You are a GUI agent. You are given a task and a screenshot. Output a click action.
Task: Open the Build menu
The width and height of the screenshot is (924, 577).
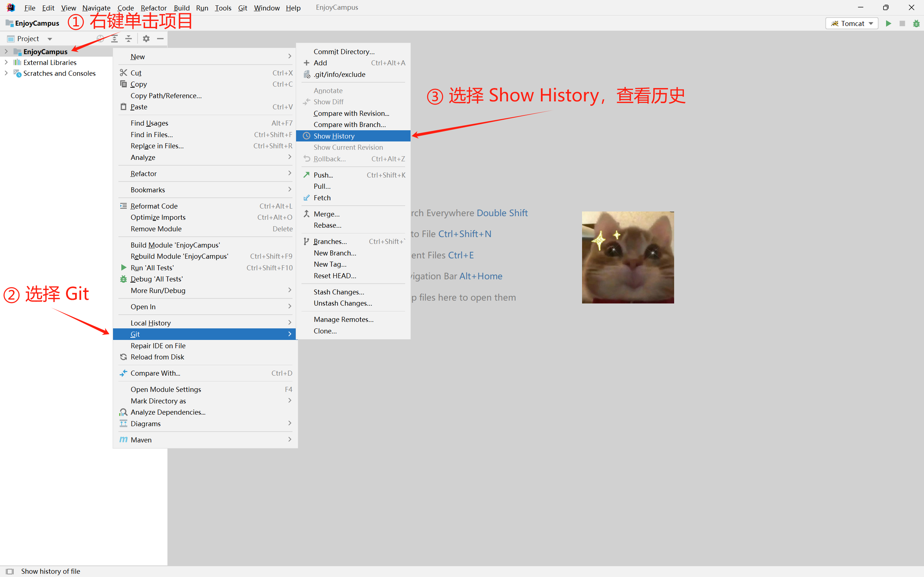(x=182, y=8)
